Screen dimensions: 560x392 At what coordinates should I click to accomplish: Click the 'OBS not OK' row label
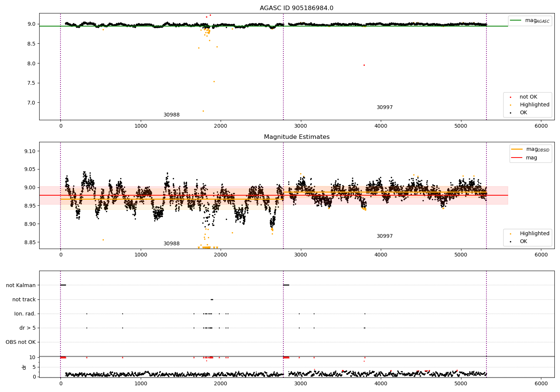point(21,342)
